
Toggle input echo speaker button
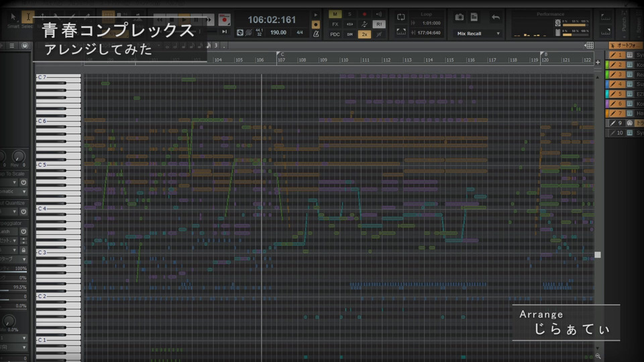coord(378,14)
